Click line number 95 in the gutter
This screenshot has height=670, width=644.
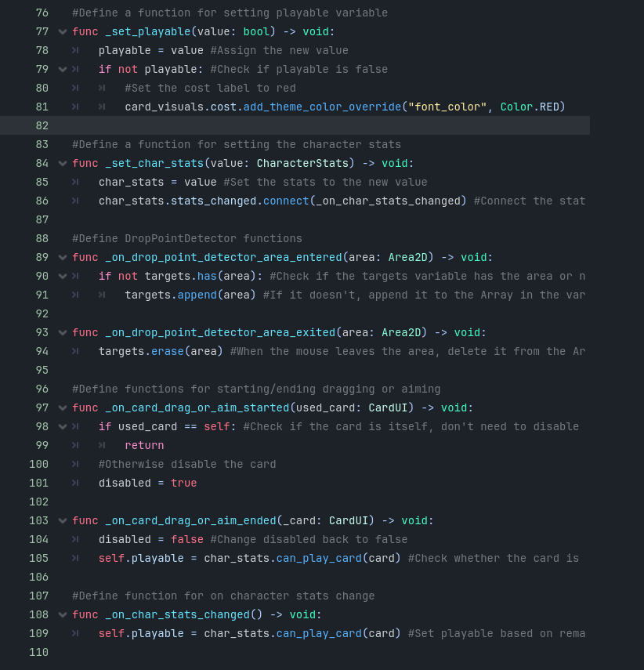point(42,370)
